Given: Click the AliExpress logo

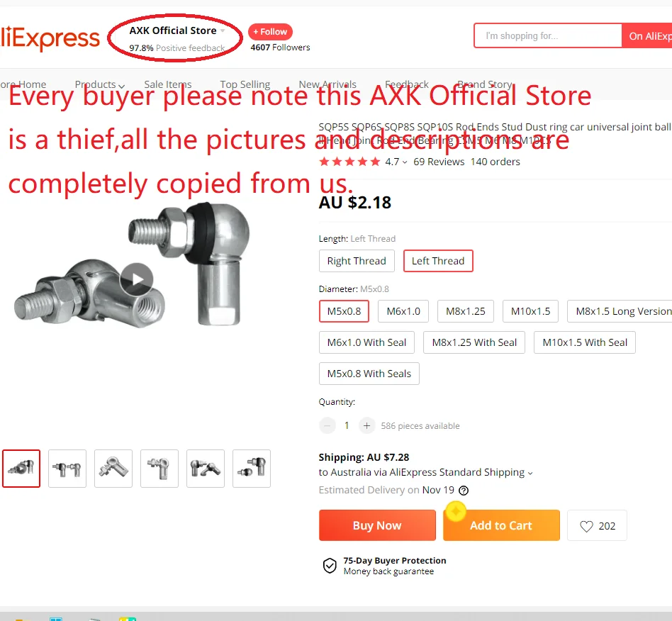Looking at the screenshot, I should (x=50, y=38).
